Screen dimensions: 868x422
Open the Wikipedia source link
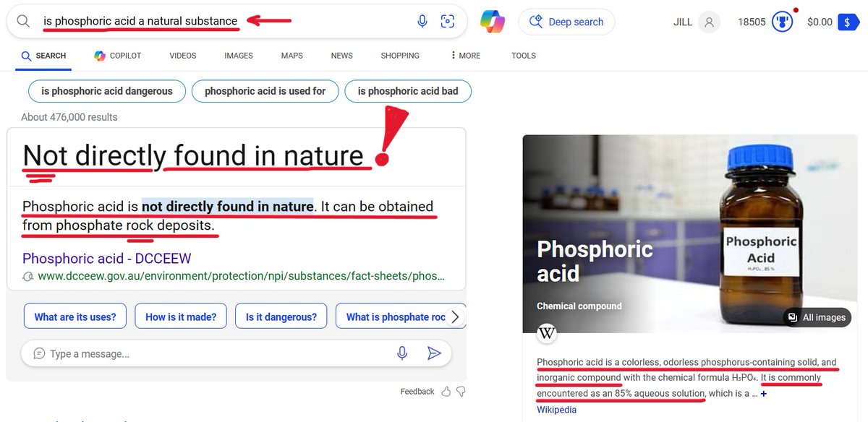(x=556, y=410)
